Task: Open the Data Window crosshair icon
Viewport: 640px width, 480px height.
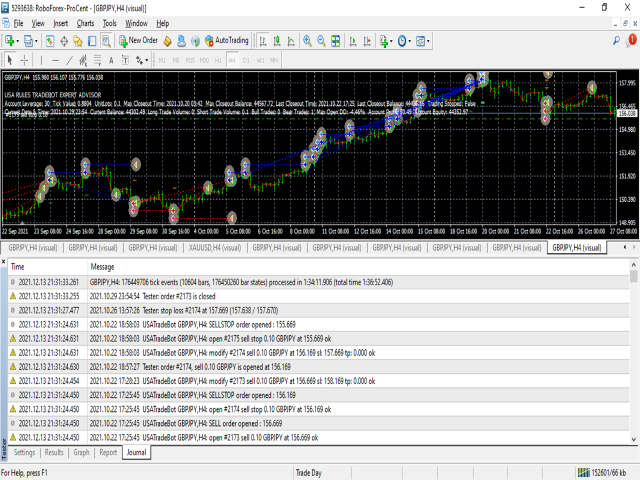Action: (64, 41)
